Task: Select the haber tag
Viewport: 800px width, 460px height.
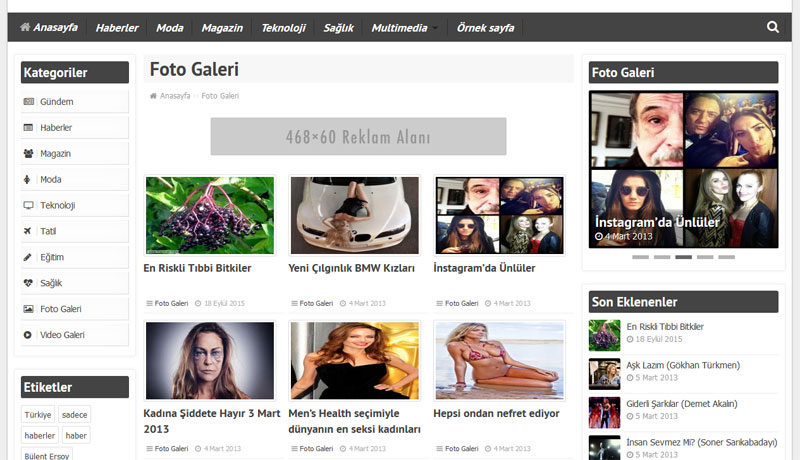Action: pyautogui.click(x=76, y=436)
